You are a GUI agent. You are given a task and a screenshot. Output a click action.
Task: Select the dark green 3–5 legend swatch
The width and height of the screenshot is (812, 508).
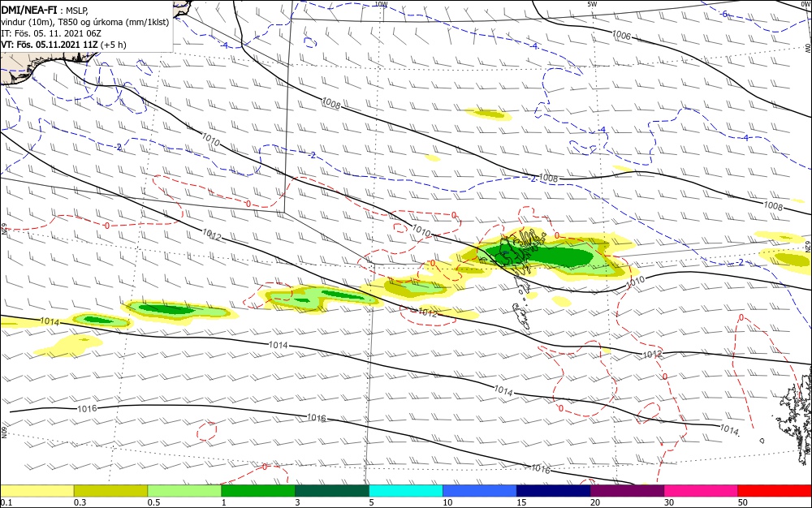coord(332,491)
